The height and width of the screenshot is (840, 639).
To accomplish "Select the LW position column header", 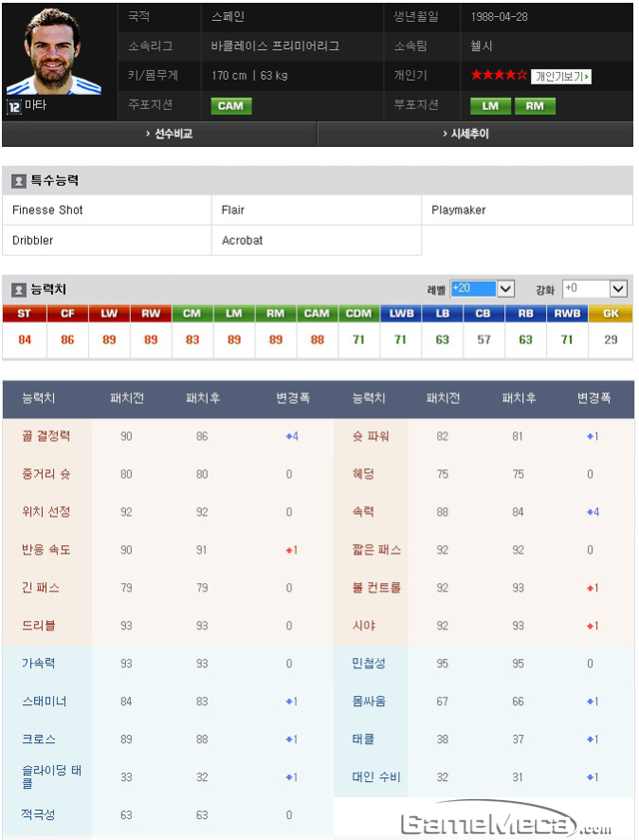I will point(109,314).
